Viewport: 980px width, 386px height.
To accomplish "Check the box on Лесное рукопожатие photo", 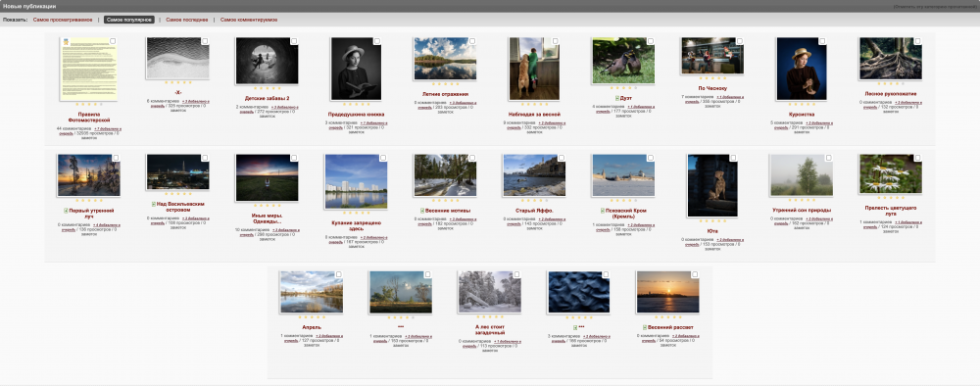I will click(917, 41).
